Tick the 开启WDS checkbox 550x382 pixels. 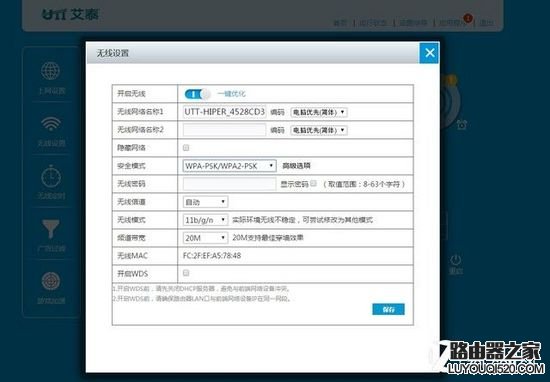point(186,273)
